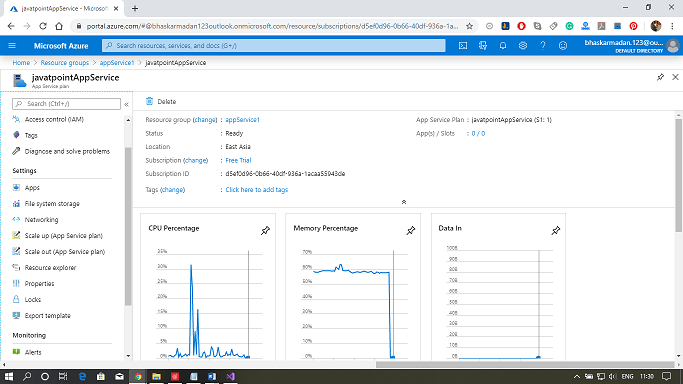
Task: Open the Windows Start menu
Action: [9, 376]
